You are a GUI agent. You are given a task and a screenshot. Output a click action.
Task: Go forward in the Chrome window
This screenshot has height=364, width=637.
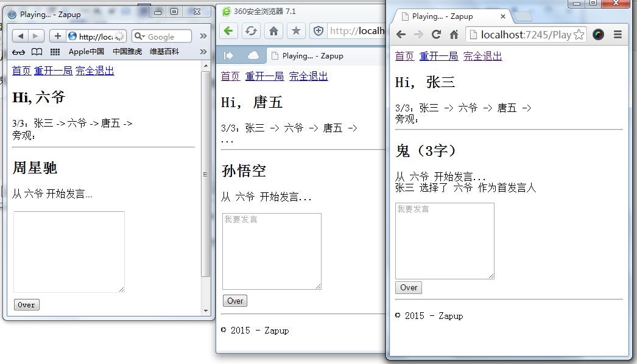418,35
